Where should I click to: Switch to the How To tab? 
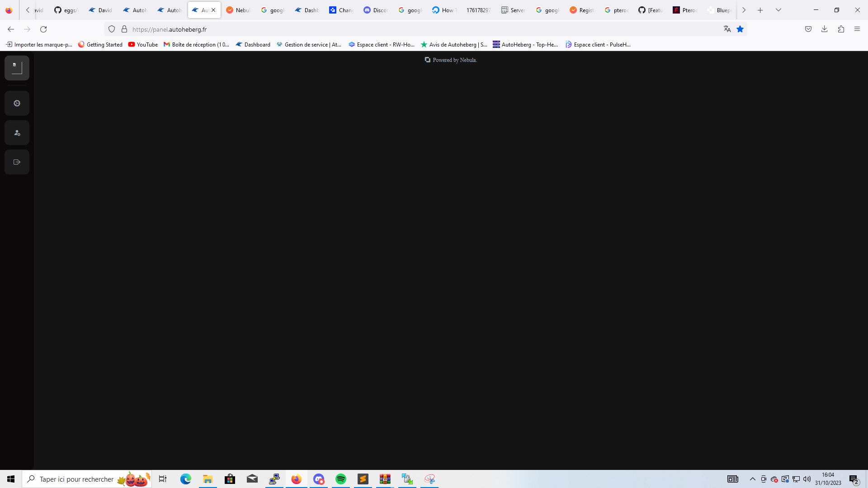tap(444, 10)
